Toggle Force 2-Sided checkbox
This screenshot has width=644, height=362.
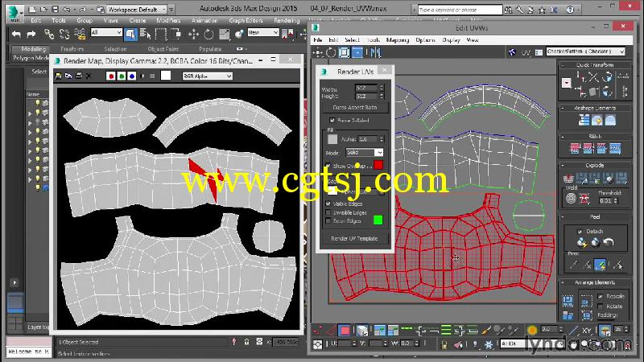(332, 120)
